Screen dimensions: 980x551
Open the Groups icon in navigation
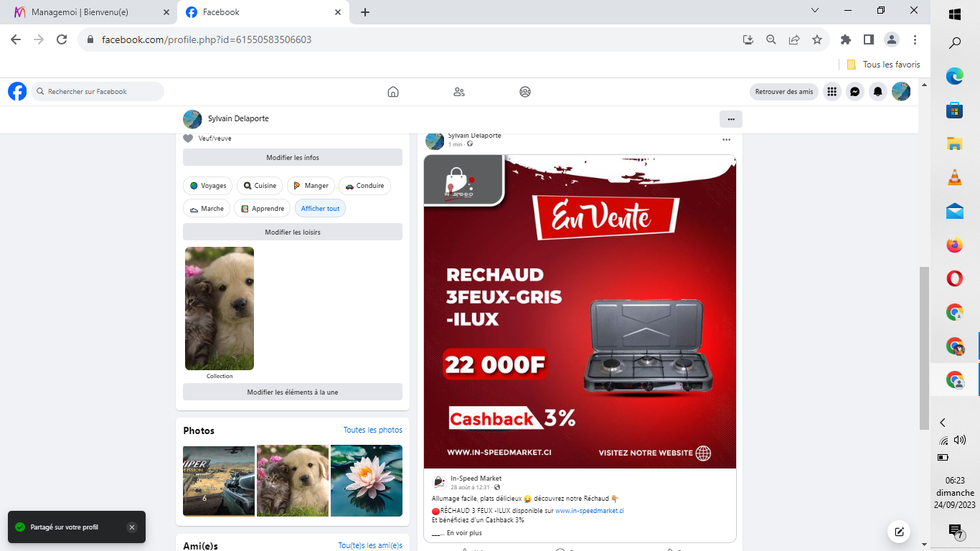(x=525, y=92)
